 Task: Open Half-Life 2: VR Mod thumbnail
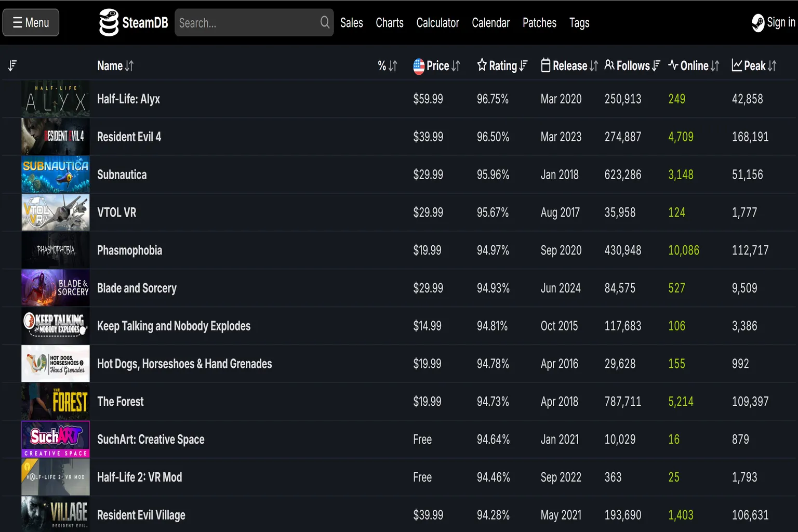pos(56,477)
